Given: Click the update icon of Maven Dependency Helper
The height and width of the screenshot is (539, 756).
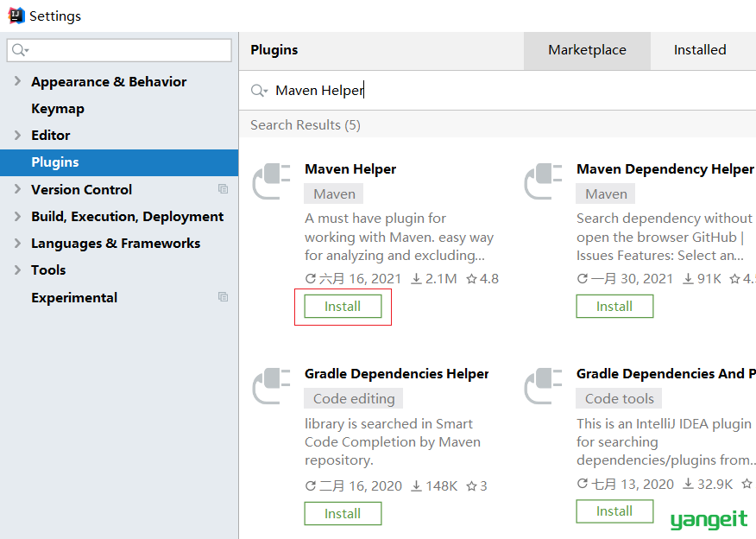Looking at the screenshot, I should click(x=583, y=278).
